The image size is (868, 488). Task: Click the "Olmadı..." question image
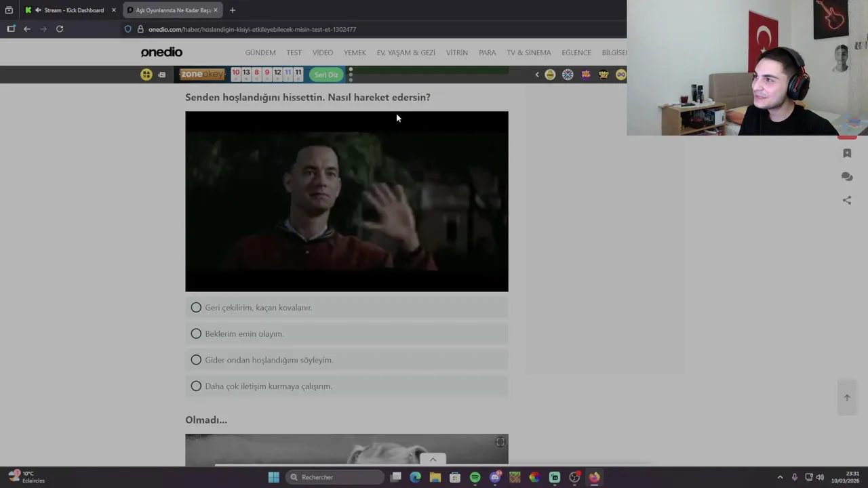pyautogui.click(x=347, y=450)
